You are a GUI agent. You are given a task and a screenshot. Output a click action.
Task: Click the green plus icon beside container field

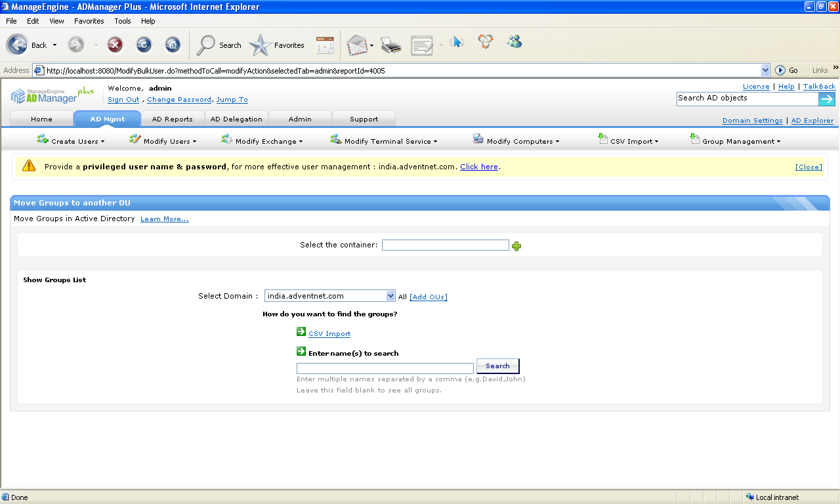click(516, 246)
